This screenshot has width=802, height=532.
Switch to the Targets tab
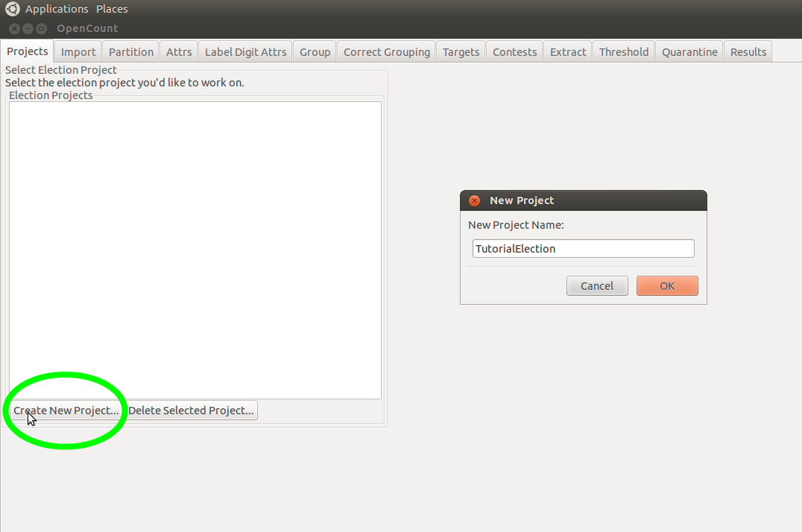461,51
